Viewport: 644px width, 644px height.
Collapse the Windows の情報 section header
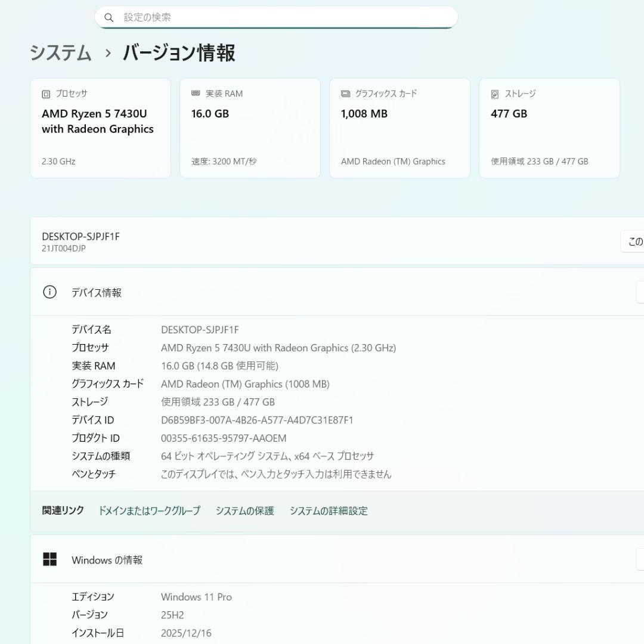point(337,559)
